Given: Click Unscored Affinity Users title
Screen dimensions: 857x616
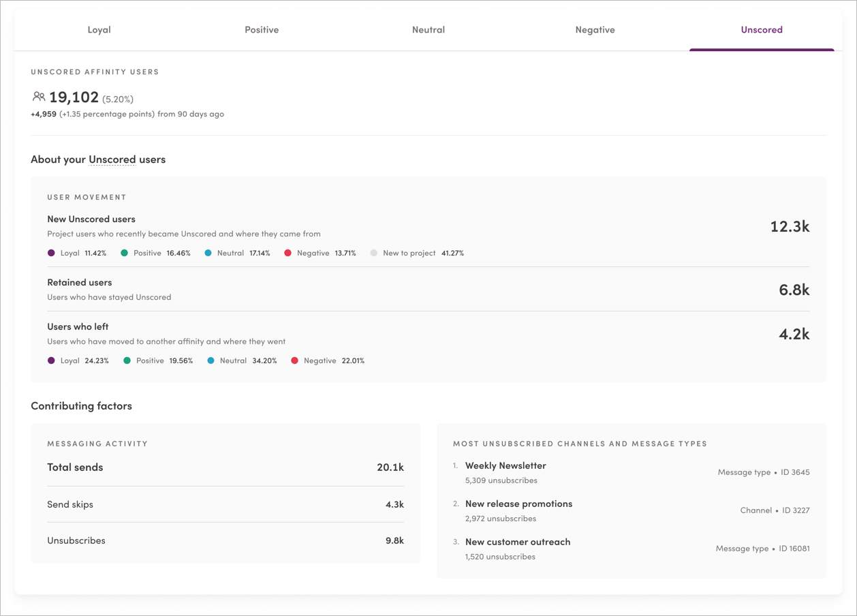Looking at the screenshot, I should pos(95,72).
